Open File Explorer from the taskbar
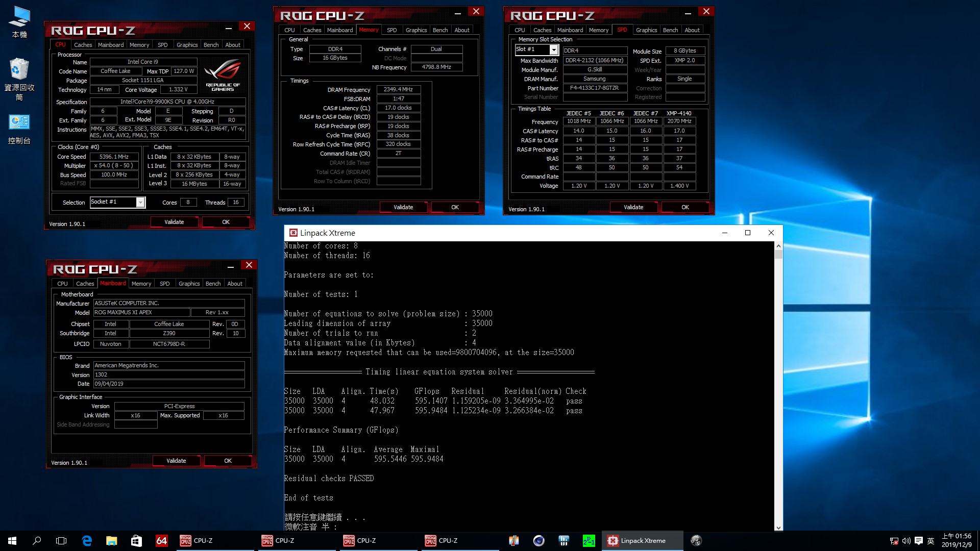Screen dimensions: 980x551 (111, 541)
